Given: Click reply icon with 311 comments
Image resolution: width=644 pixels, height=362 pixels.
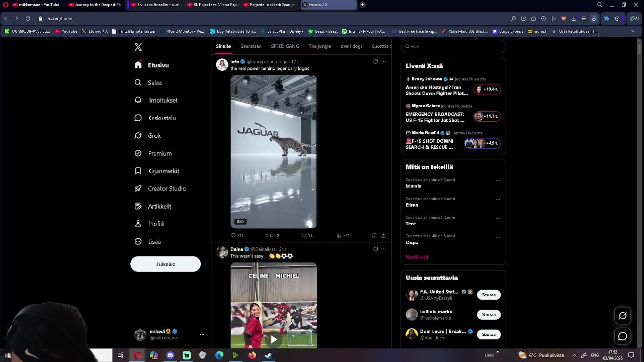Looking at the screenshot, I should point(233,235).
